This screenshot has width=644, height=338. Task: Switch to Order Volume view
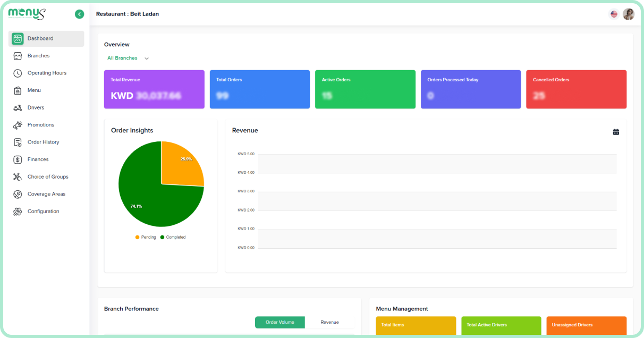pos(279,322)
